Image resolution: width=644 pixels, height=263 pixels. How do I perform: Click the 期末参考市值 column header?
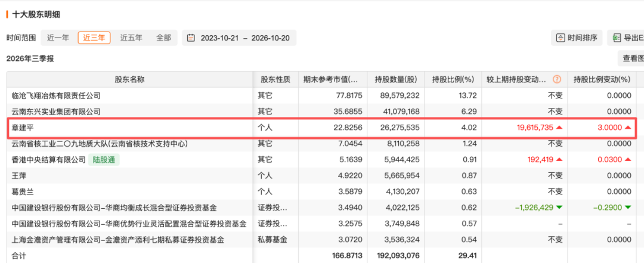333,79
